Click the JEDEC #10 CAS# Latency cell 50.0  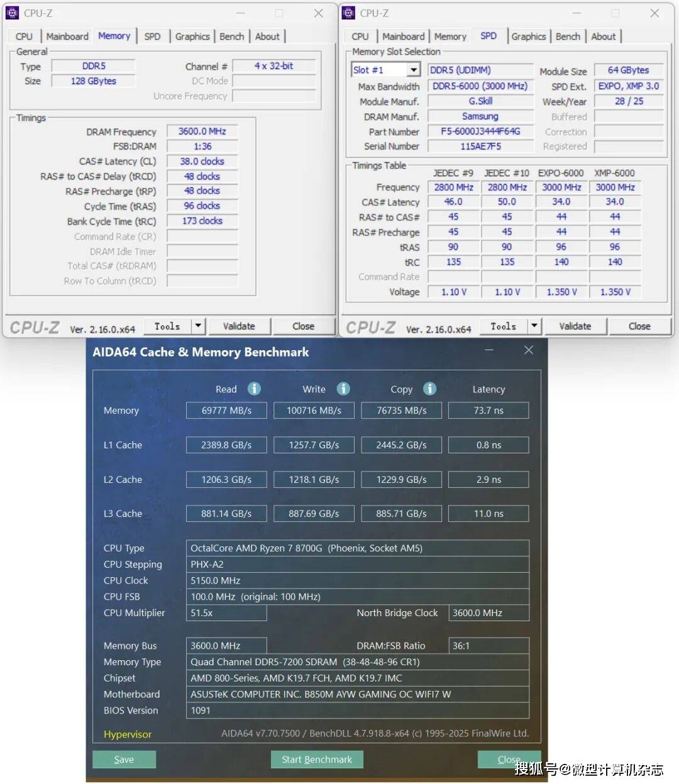coord(507,202)
